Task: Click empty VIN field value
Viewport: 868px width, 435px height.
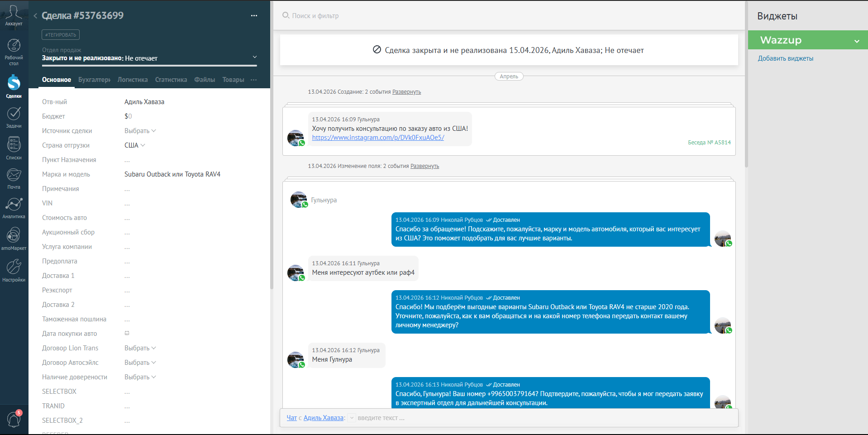Action: [127, 203]
